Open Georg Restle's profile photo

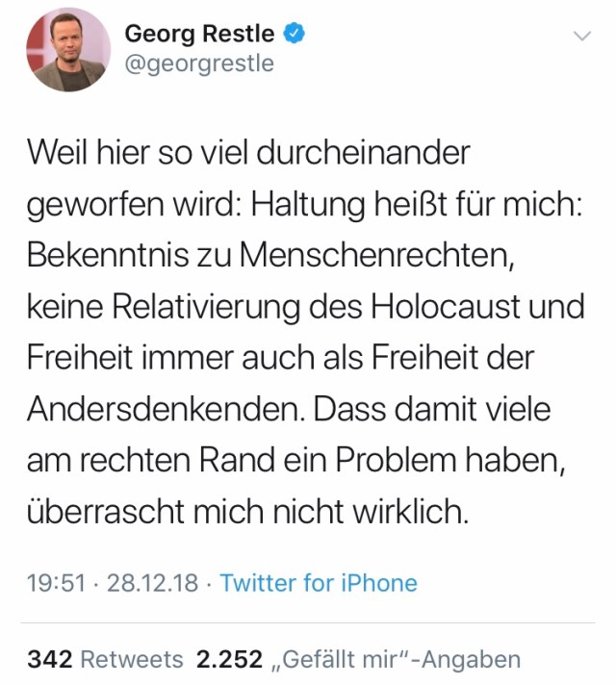coord(69,49)
